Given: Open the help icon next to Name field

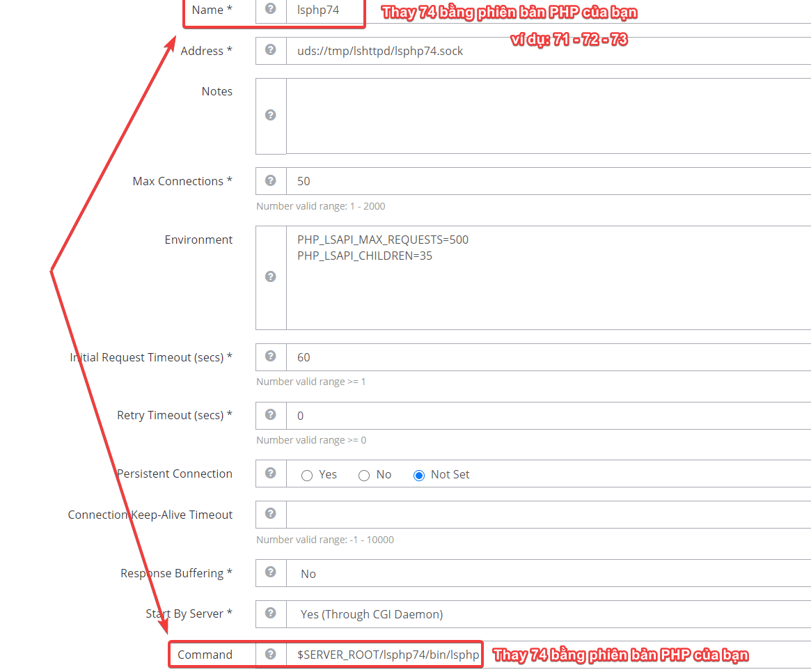Looking at the screenshot, I should (x=271, y=10).
